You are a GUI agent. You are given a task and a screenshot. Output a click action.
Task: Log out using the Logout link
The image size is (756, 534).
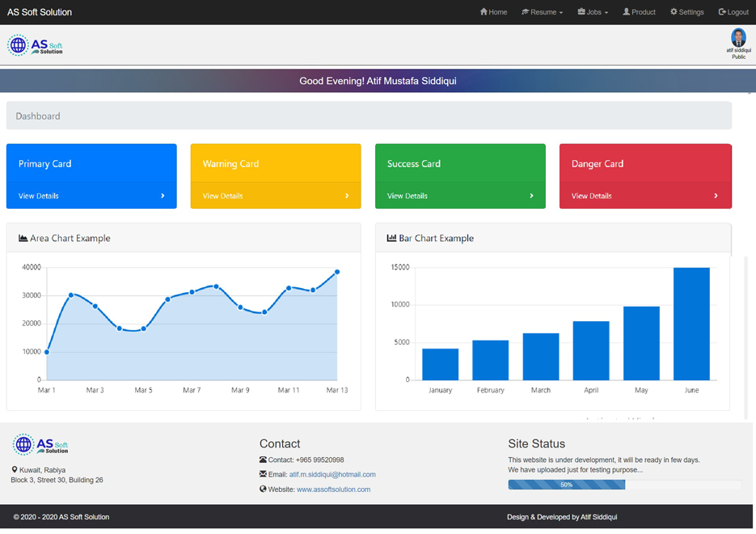tap(733, 12)
